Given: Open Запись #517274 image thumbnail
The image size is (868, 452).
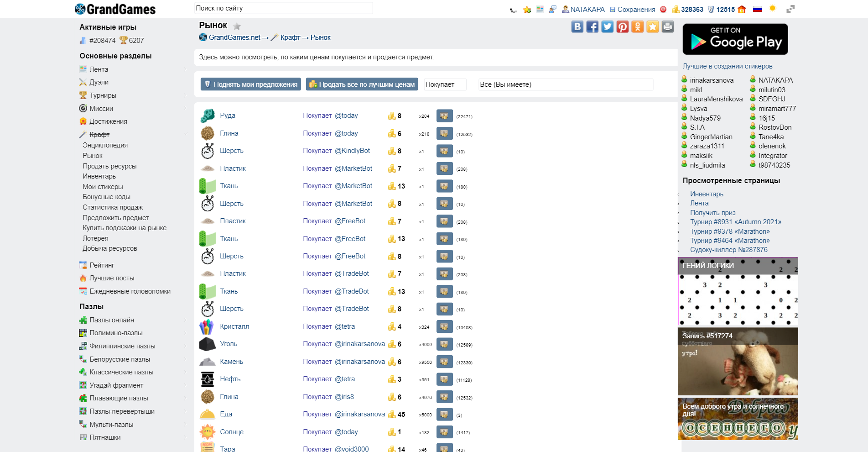Looking at the screenshot, I should point(738,361).
